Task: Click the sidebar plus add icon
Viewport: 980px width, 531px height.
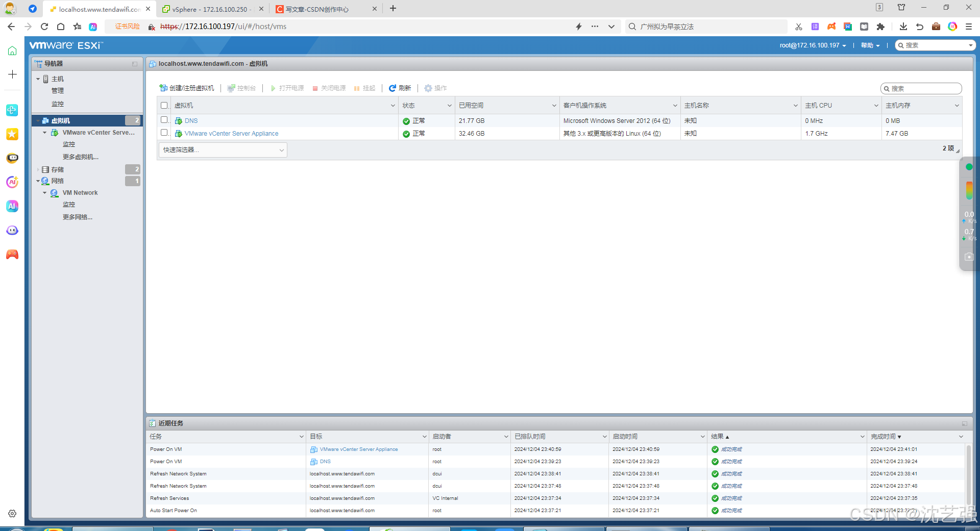Action: click(x=12, y=74)
